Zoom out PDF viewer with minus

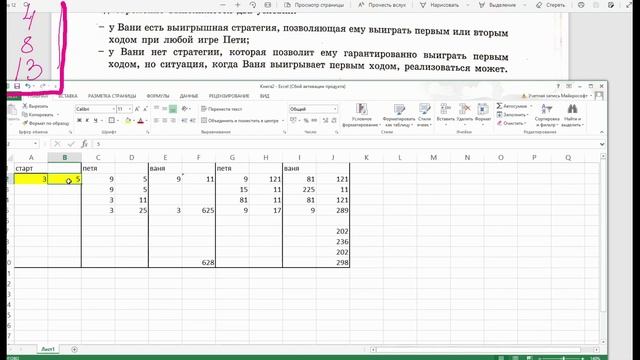[x=223, y=5]
